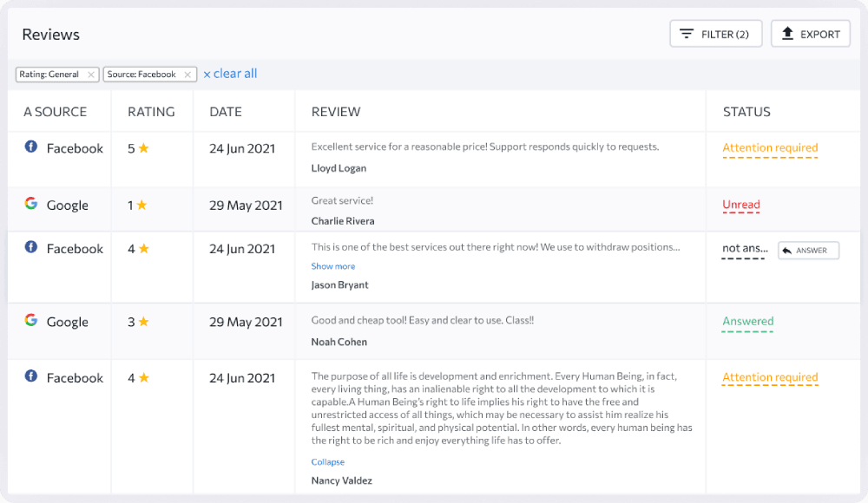The width and height of the screenshot is (868, 503).
Task: Open the Filter (2) options
Action: click(x=716, y=34)
